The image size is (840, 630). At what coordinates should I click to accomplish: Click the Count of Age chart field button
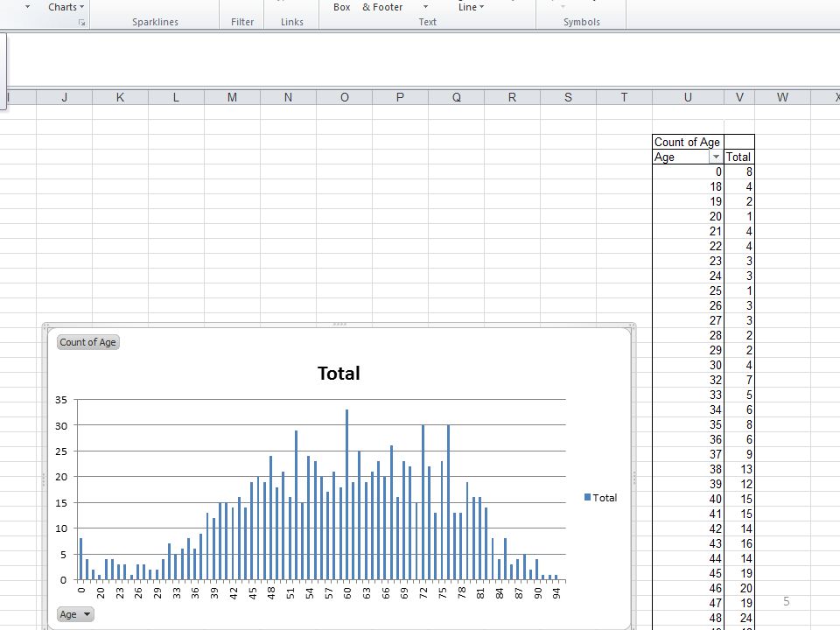87,342
